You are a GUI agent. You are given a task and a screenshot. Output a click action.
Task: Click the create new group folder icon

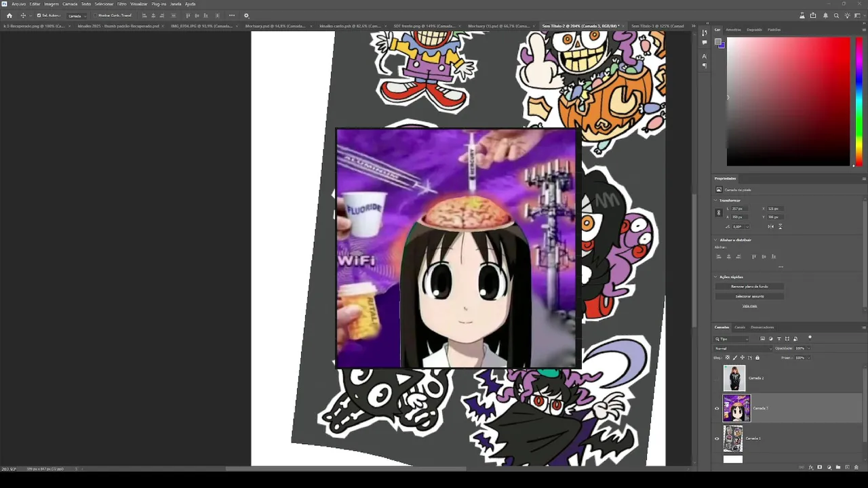(x=837, y=467)
